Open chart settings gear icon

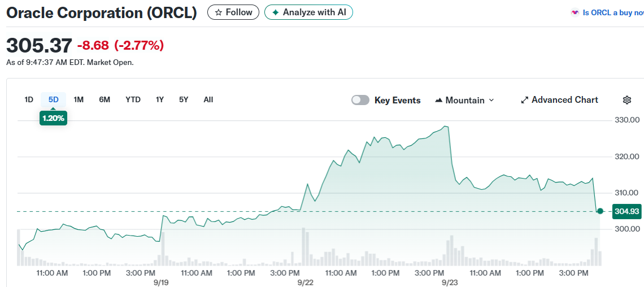point(626,100)
